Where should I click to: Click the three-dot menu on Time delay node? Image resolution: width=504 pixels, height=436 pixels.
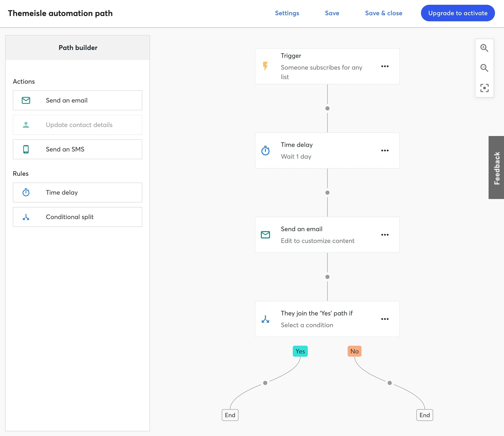[x=384, y=150]
